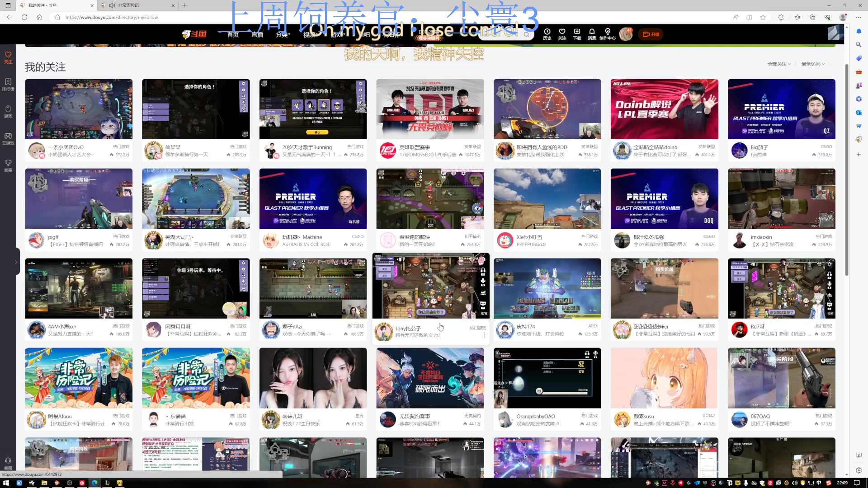The image size is (868, 488).
Task: Open File Explorer from taskbar
Action: (x=44, y=483)
